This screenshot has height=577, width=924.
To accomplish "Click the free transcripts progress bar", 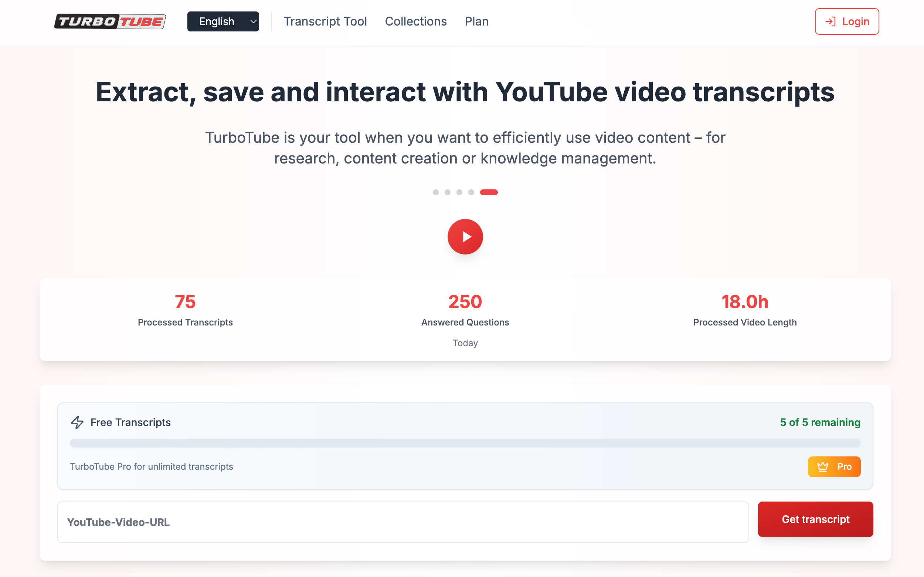I will click(x=465, y=443).
